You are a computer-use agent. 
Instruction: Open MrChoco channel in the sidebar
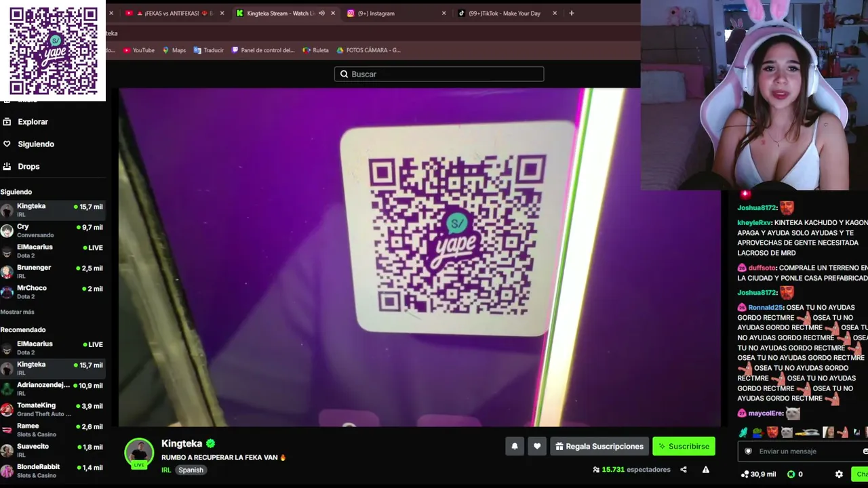(53, 292)
